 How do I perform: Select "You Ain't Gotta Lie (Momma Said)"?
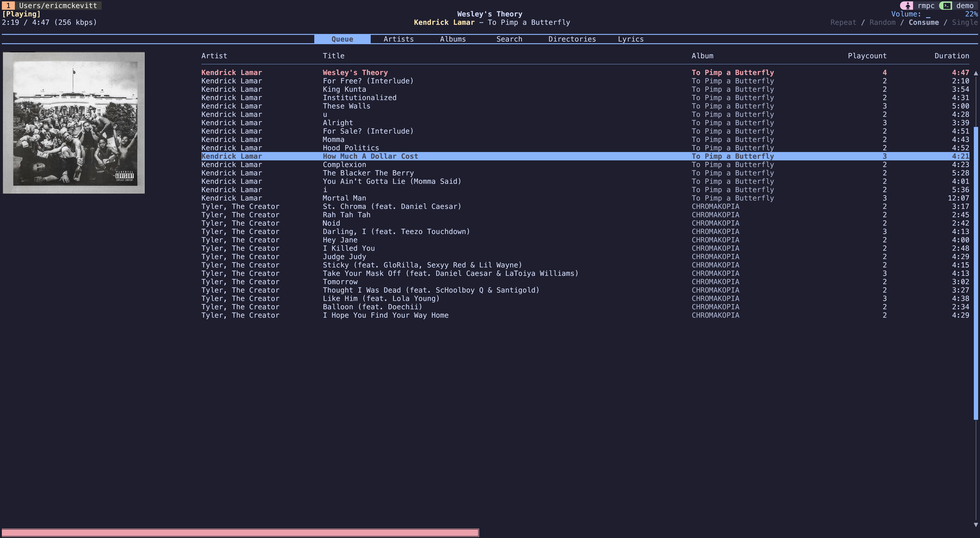point(585,181)
